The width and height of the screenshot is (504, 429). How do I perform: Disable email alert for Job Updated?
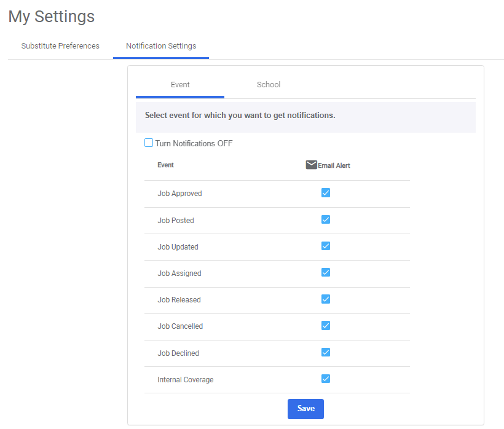(x=326, y=246)
